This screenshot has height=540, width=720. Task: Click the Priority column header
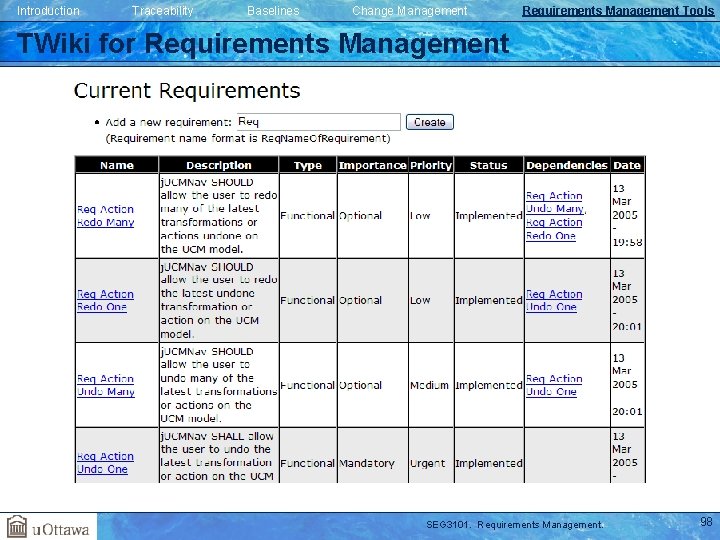[431, 165]
